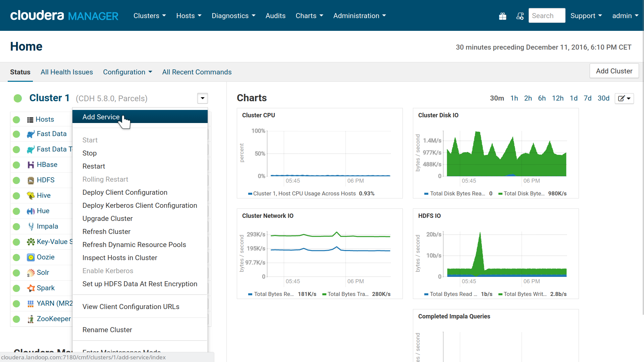The height and width of the screenshot is (362, 644).
Task: Open the Impala service link
Action: click(x=48, y=226)
